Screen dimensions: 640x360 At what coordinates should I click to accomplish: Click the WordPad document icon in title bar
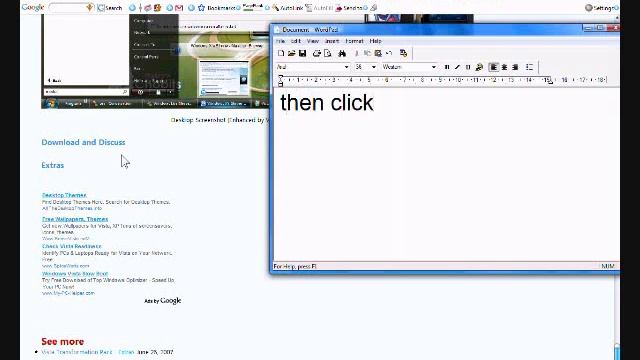277,30
